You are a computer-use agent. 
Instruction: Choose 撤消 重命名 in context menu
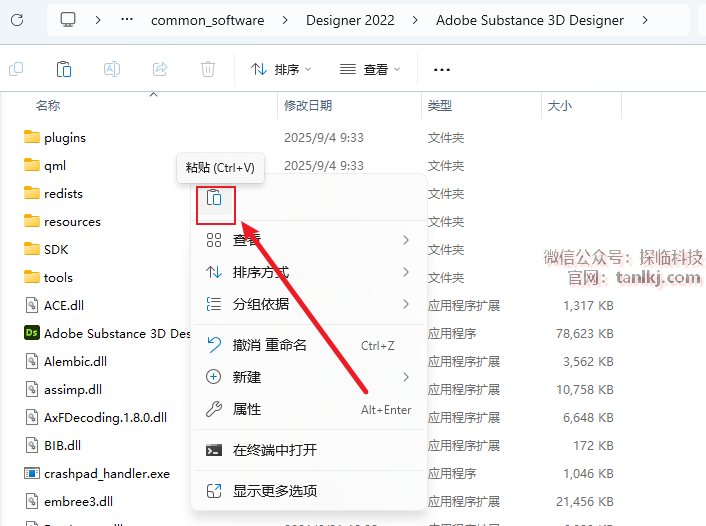(308, 345)
